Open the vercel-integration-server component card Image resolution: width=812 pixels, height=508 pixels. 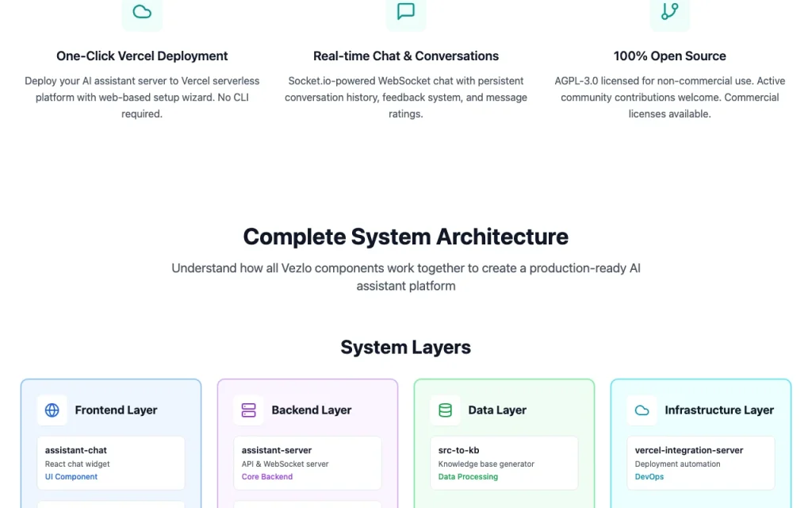click(x=701, y=463)
